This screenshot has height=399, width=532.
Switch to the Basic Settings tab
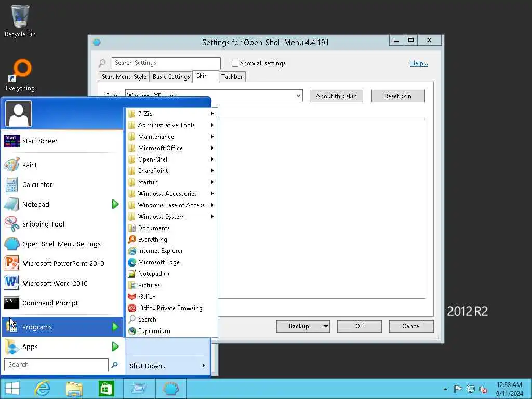(171, 77)
